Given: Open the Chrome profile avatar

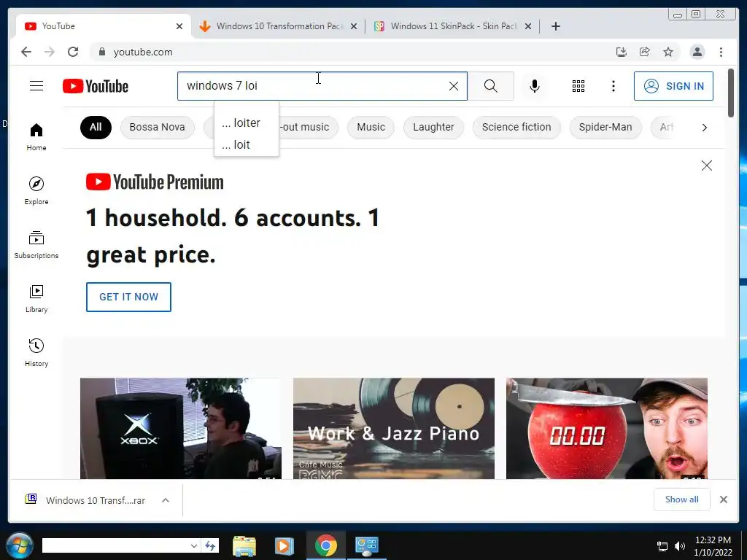Looking at the screenshot, I should point(697,52).
